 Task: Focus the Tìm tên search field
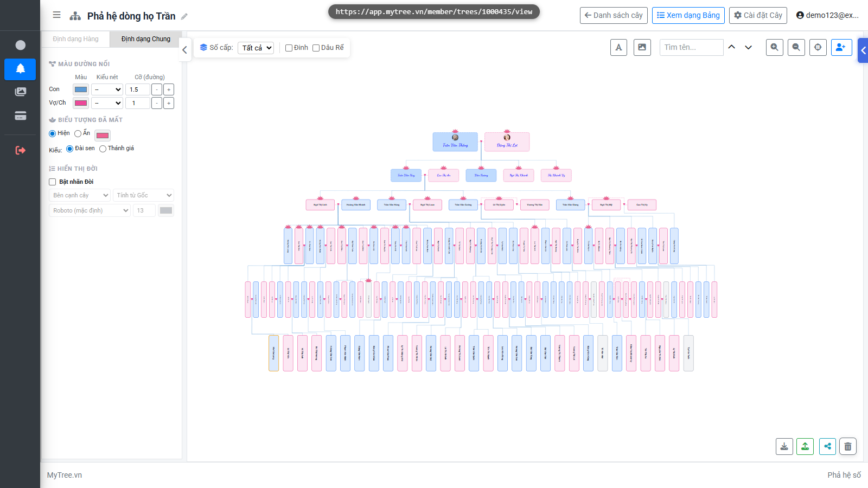pyautogui.click(x=691, y=47)
